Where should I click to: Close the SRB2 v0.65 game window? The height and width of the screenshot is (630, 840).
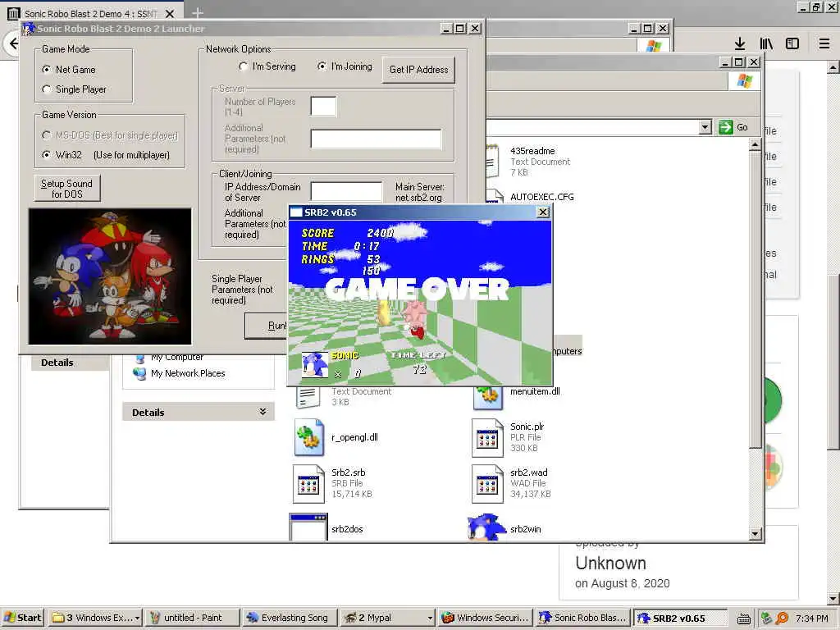(543, 212)
